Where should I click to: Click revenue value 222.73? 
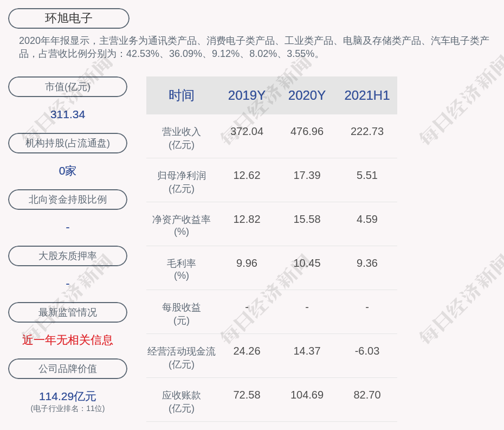[367, 131]
